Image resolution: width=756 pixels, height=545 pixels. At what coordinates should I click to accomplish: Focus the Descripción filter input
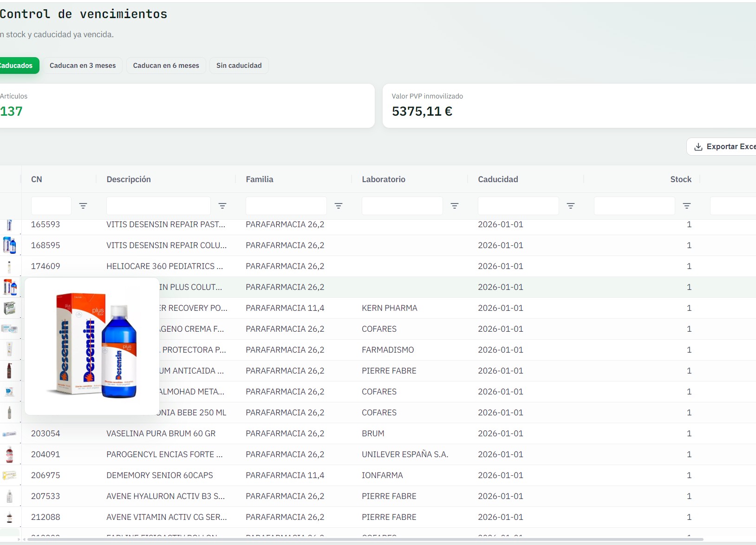158,206
